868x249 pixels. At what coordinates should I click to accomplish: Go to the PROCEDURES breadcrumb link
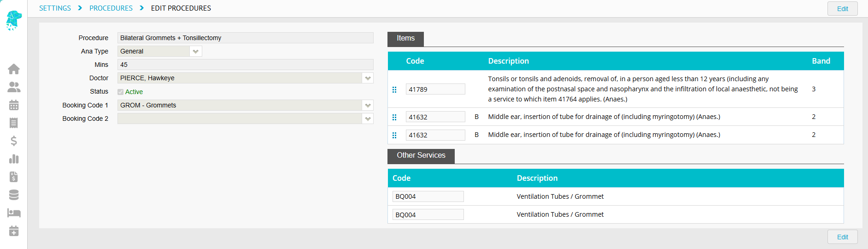111,8
